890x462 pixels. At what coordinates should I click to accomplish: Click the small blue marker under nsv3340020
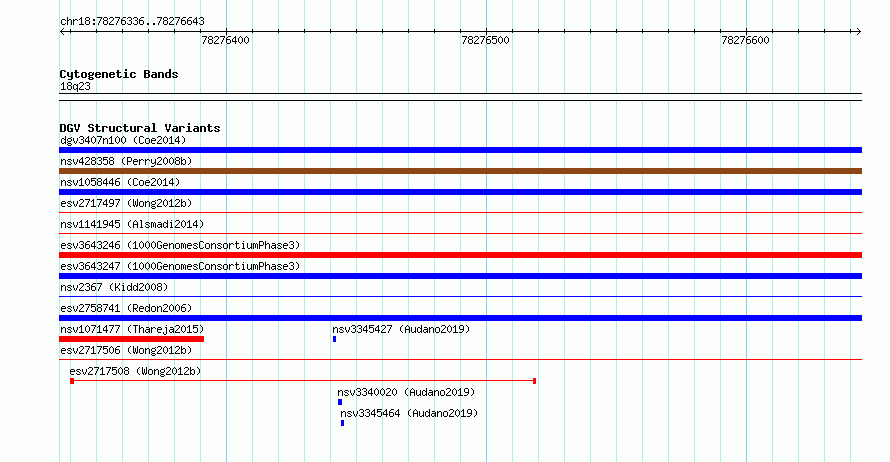340,402
